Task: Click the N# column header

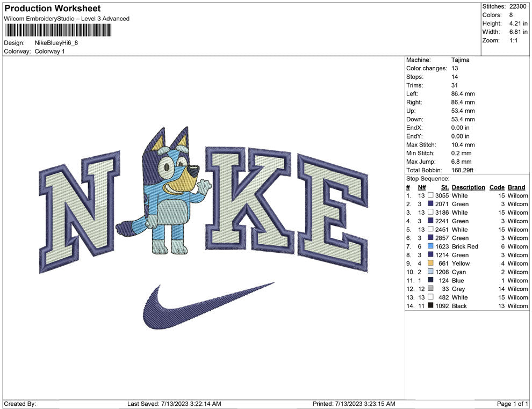Action: 422,187
